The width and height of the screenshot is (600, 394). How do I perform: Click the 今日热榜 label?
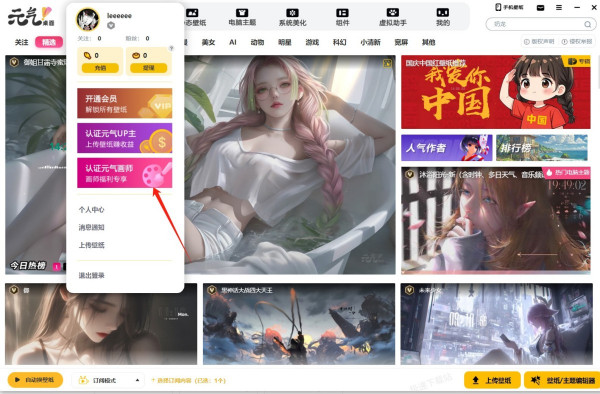tap(28, 265)
